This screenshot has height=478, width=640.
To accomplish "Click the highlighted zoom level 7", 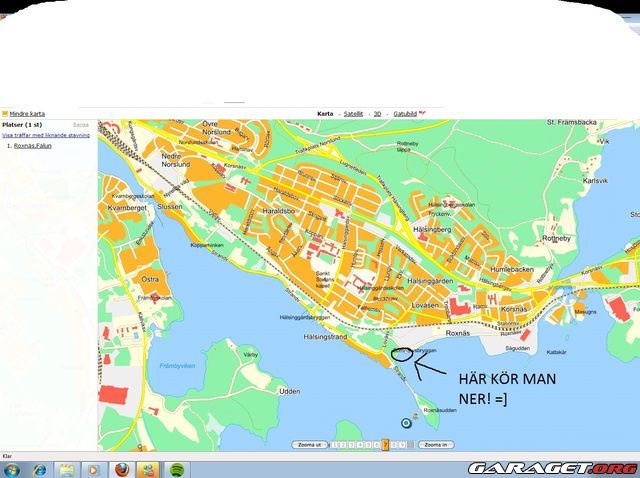I will [385, 444].
